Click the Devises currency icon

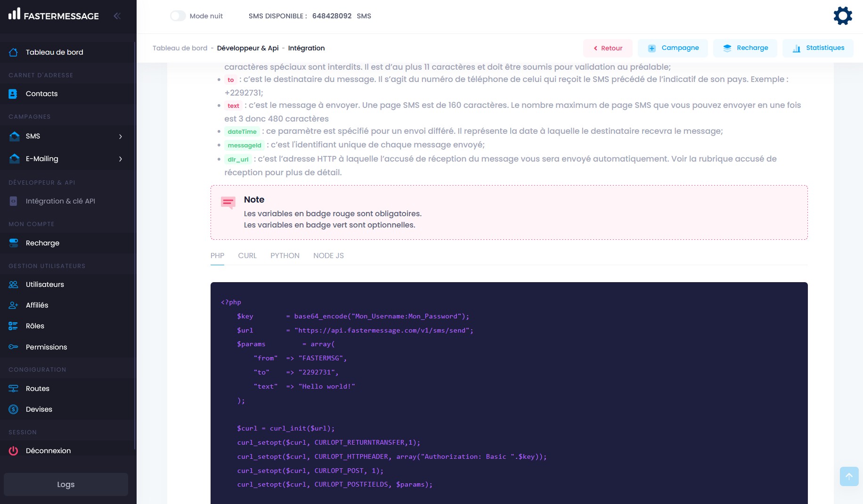(13, 409)
